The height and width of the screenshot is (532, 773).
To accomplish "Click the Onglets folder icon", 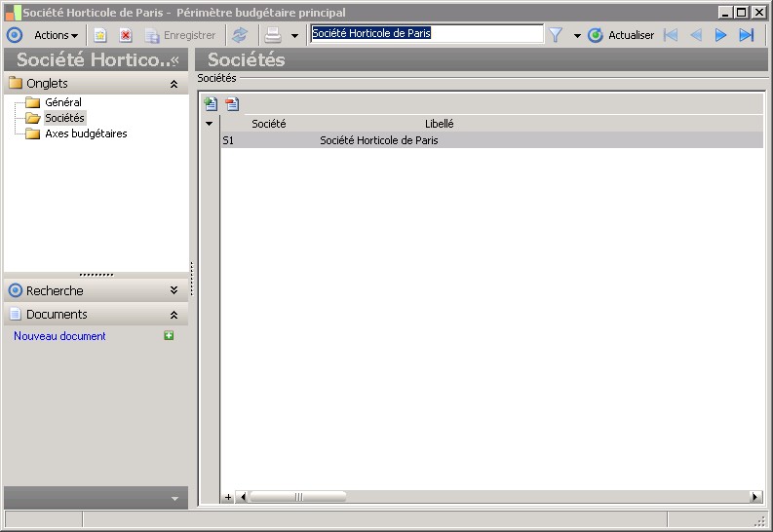I will click(16, 82).
